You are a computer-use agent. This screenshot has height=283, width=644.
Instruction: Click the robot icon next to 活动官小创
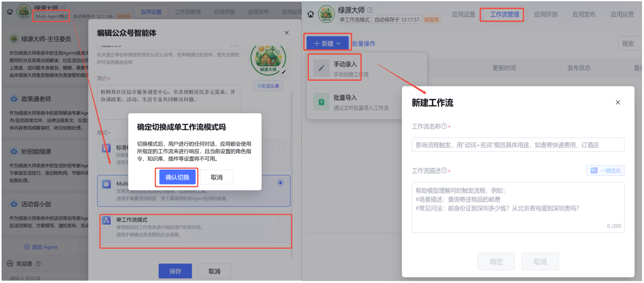pos(14,204)
